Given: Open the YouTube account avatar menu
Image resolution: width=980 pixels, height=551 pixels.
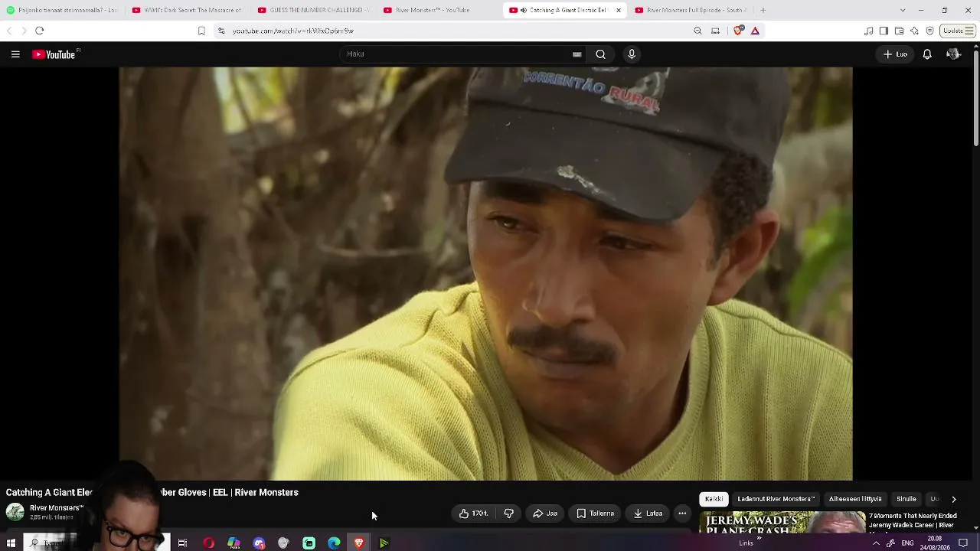Looking at the screenshot, I should [953, 54].
